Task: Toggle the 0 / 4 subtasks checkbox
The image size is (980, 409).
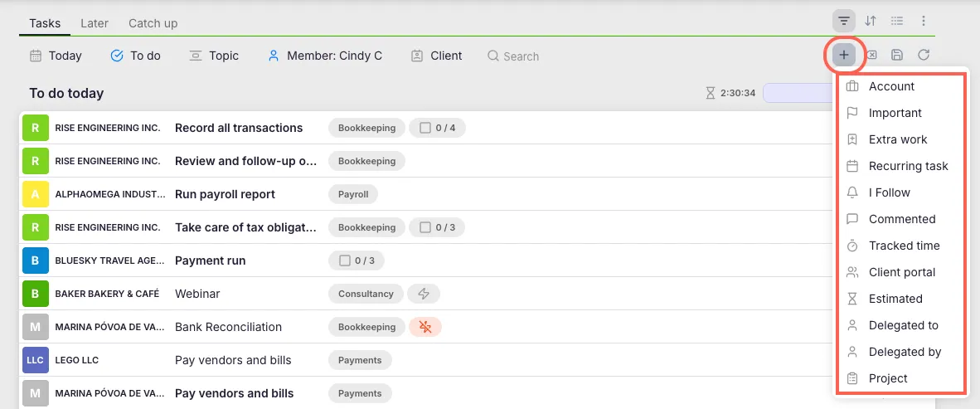Action: point(425,128)
